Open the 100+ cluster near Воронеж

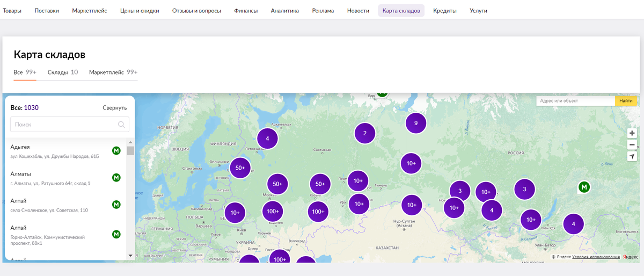(x=273, y=212)
